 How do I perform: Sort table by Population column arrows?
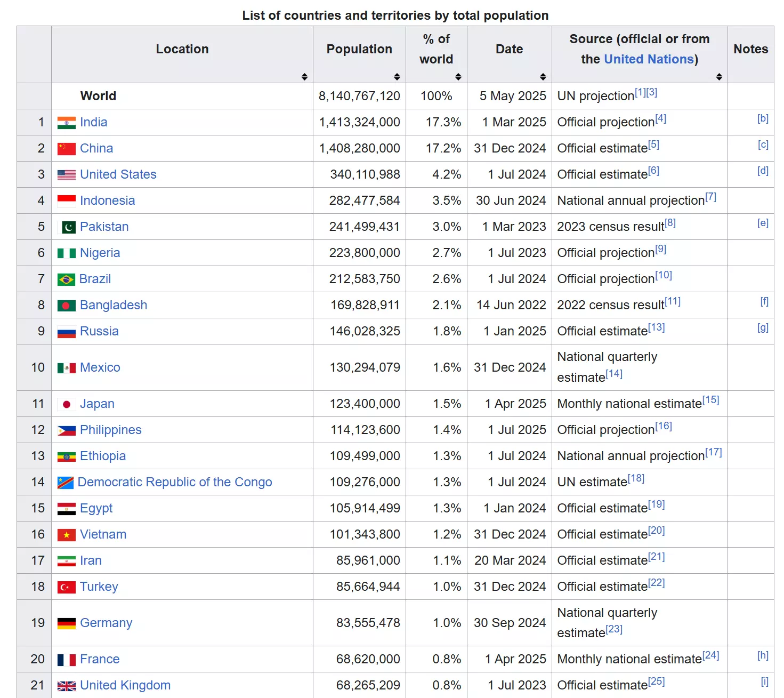[397, 77]
